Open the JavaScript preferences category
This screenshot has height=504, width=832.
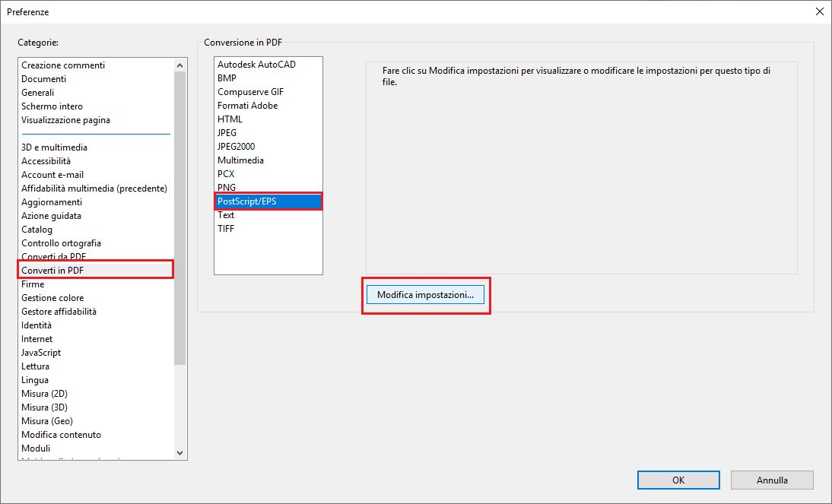40,352
